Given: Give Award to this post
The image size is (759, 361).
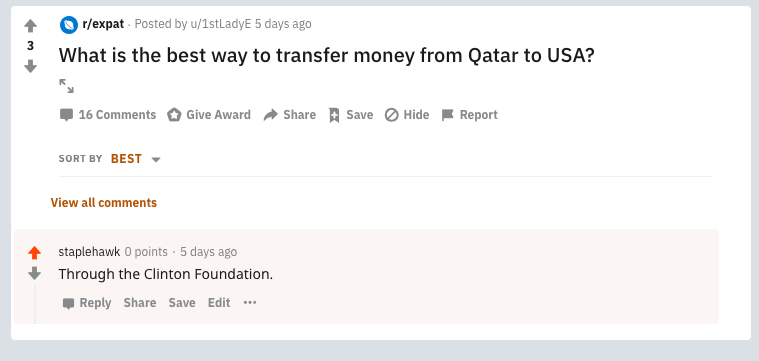Looking at the screenshot, I should [209, 115].
